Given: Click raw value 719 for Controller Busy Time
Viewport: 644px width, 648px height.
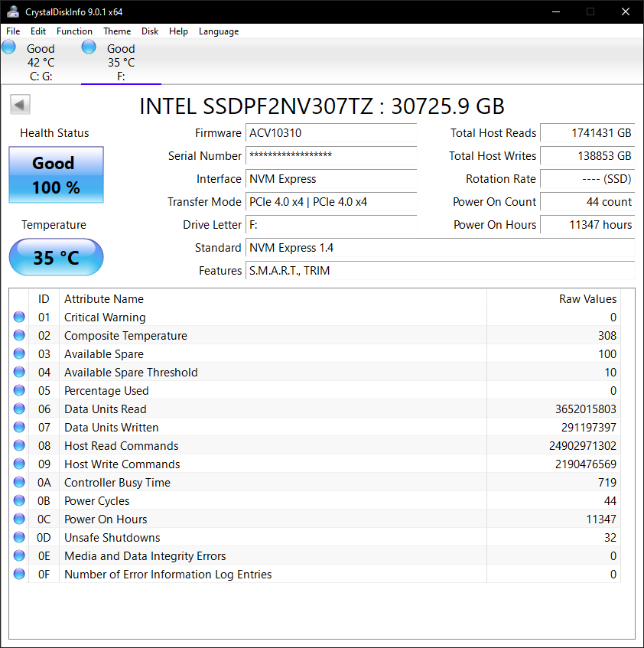Looking at the screenshot, I should [x=607, y=482].
